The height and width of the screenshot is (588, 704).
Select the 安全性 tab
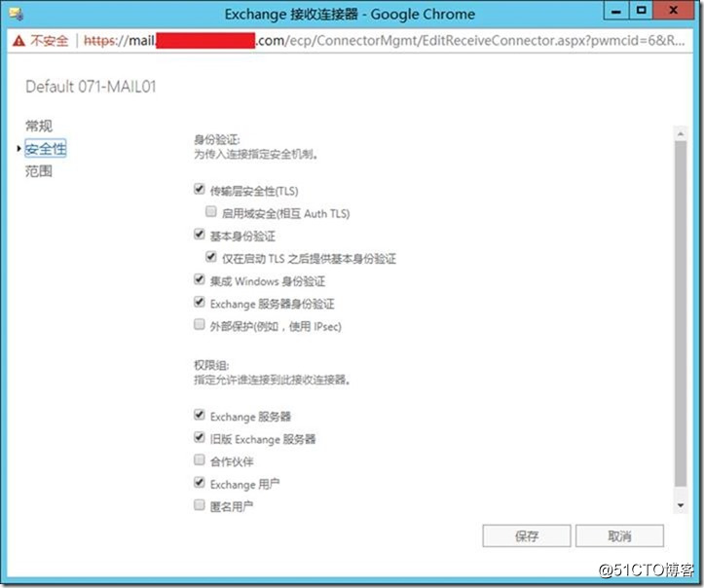(x=46, y=149)
